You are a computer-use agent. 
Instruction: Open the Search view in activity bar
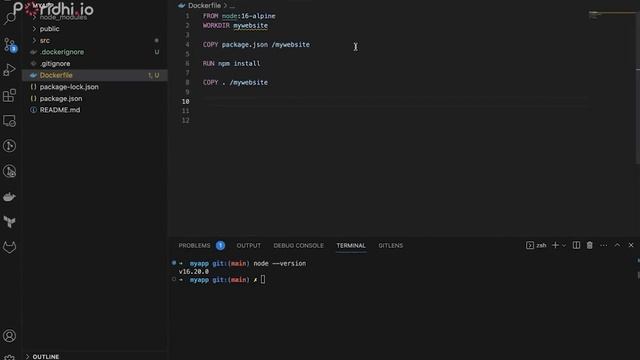(9, 18)
